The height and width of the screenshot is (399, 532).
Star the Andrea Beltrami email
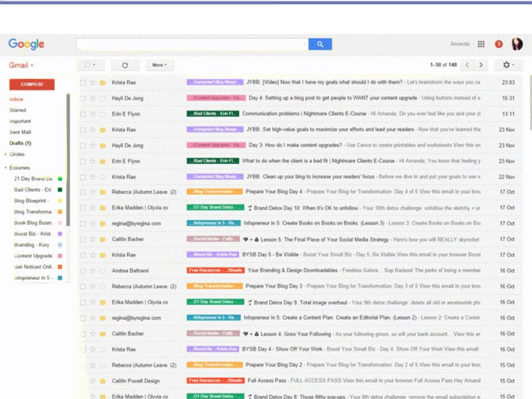(x=92, y=271)
